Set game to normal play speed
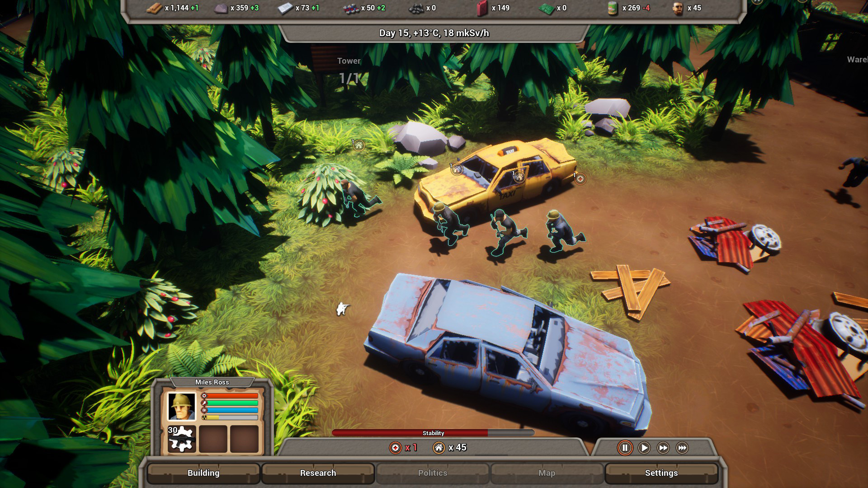The height and width of the screenshot is (488, 868). pyautogui.click(x=644, y=448)
